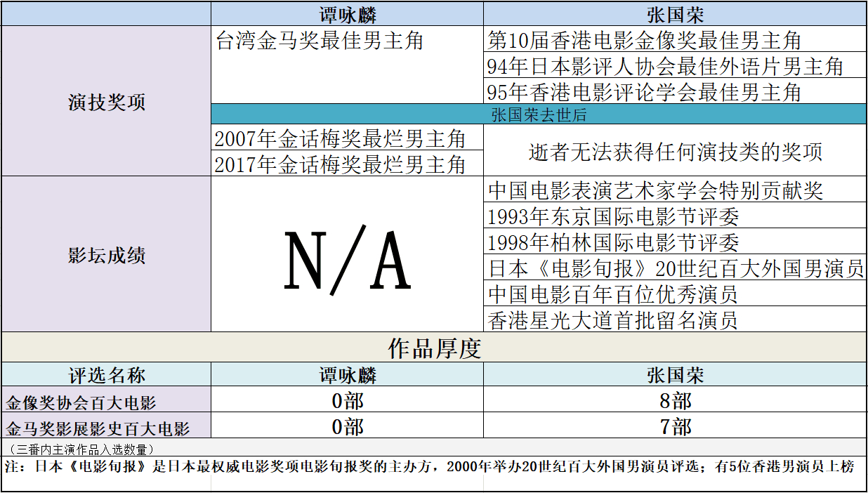Click the note （三番内主演作品入选数量）
This screenshot has width=868, height=493.
[81, 449]
